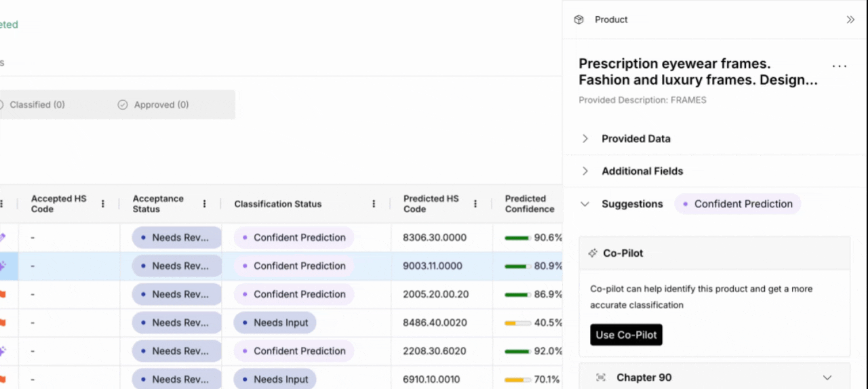Switch to the Approved (0) tab
The height and width of the screenshot is (389, 868).
pyautogui.click(x=154, y=105)
